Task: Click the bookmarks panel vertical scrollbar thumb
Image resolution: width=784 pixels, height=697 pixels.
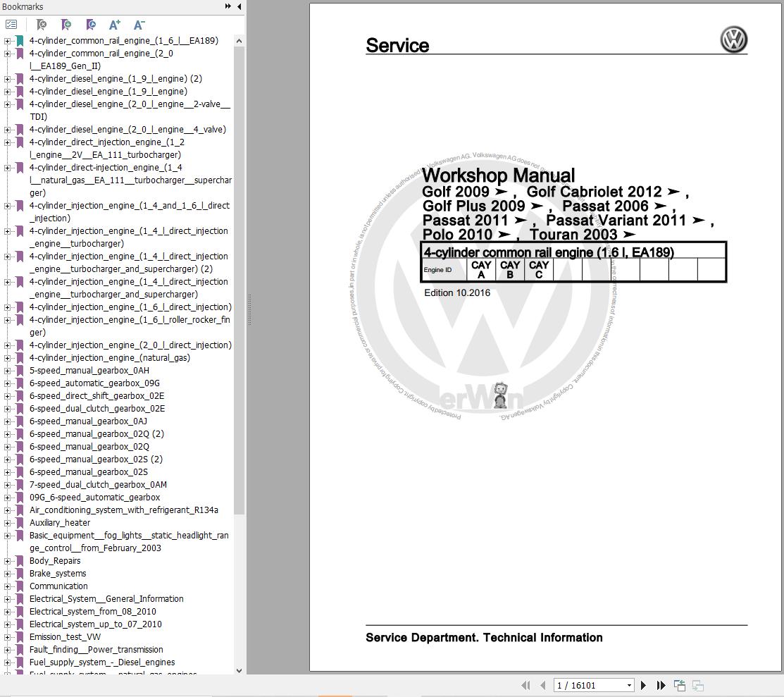Action: click(239, 280)
